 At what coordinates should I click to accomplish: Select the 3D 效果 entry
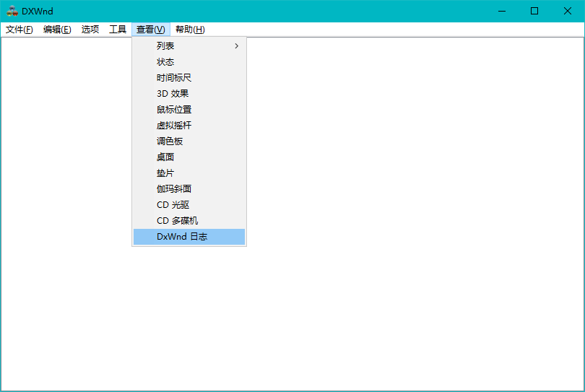click(x=189, y=94)
